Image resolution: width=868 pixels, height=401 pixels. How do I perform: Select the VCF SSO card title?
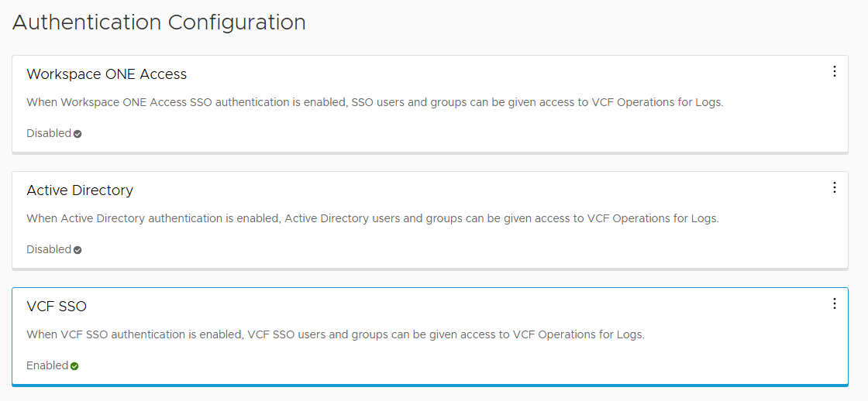tap(57, 307)
